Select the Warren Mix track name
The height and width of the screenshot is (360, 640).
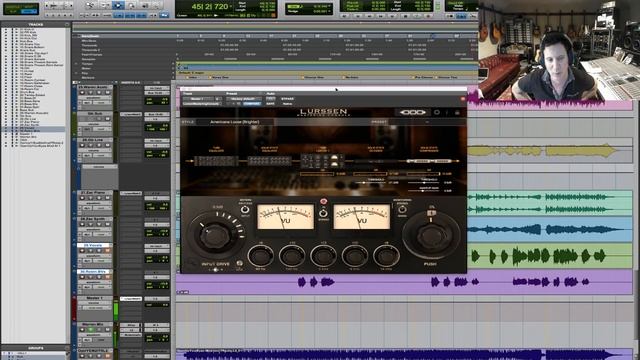pos(94,324)
